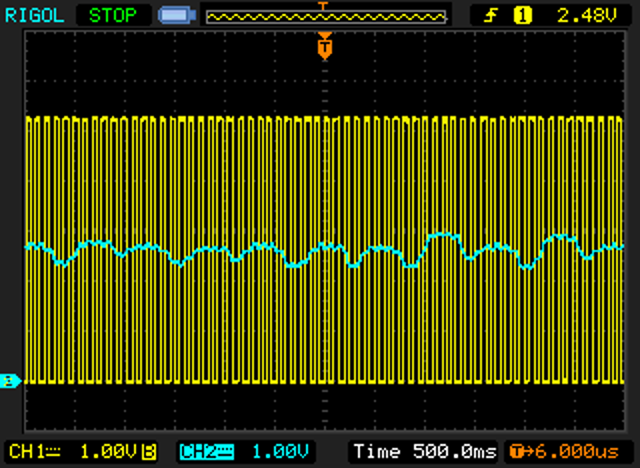
Task: Click the orange T trigger position marker
Action: click(x=324, y=46)
